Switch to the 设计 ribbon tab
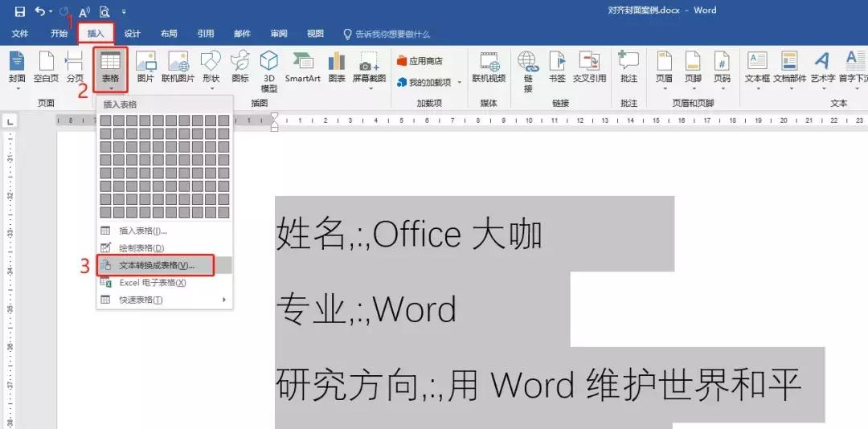The image size is (868, 429). [x=133, y=34]
